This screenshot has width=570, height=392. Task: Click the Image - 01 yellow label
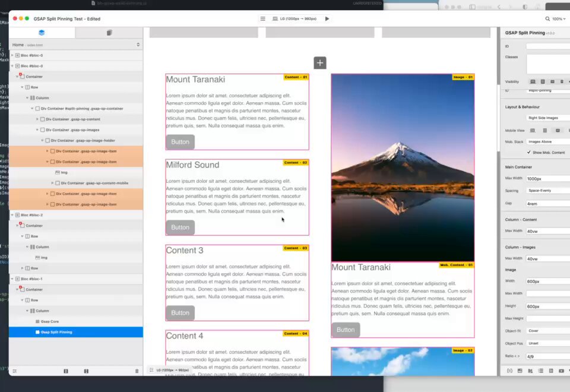point(463,77)
